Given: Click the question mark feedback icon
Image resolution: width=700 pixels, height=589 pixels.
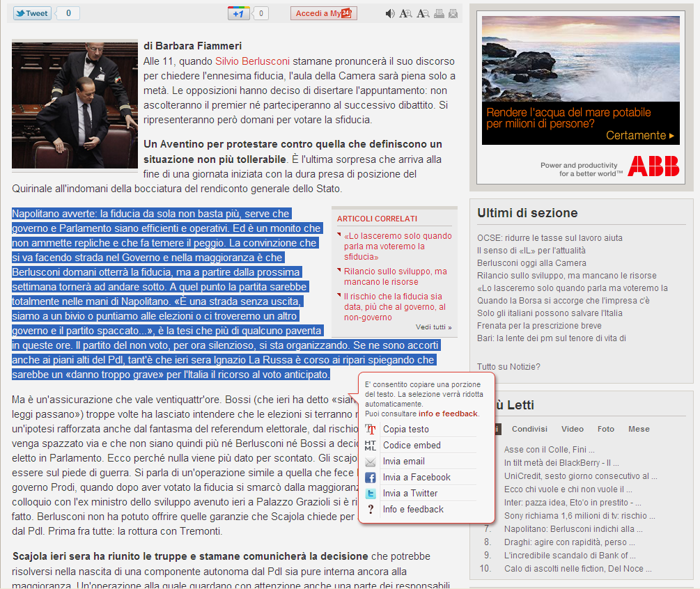Looking at the screenshot, I should [x=371, y=510].
